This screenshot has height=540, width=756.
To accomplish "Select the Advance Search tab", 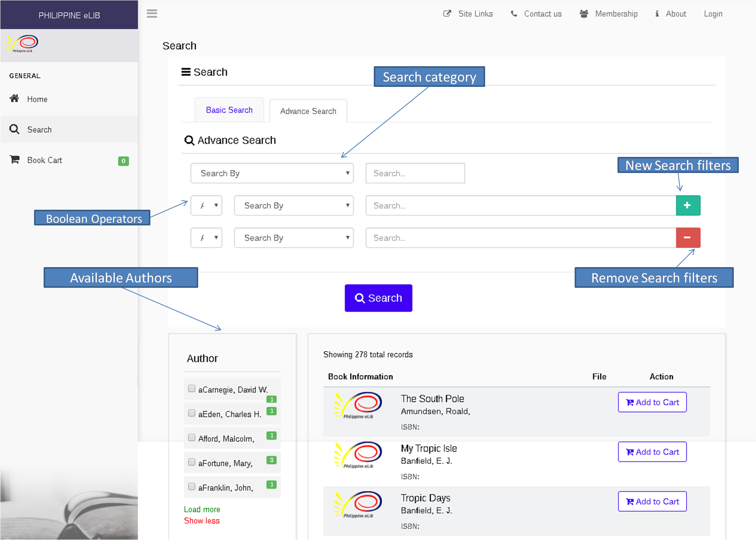I will [x=308, y=111].
